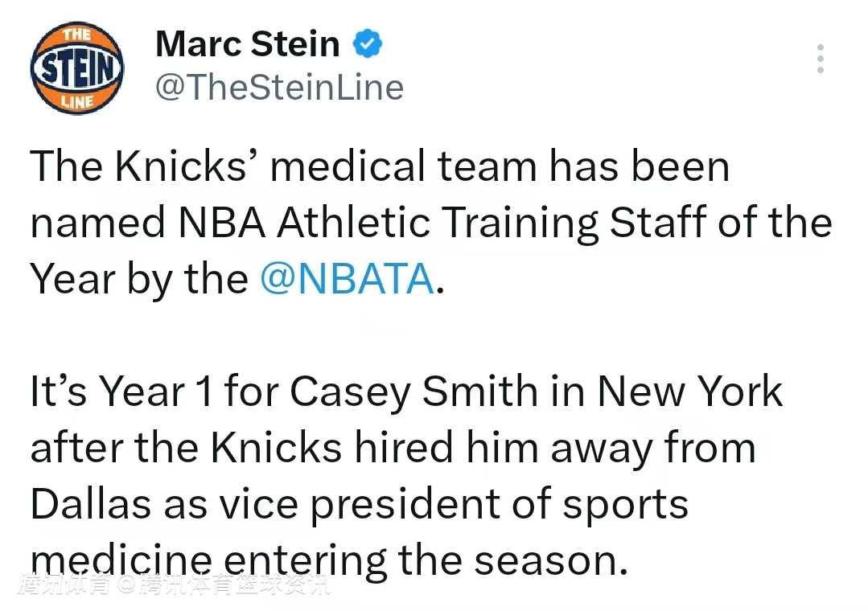This screenshot has height=611, width=868.
Task: Tap the Tencent Sports watermark text
Action: point(175,584)
